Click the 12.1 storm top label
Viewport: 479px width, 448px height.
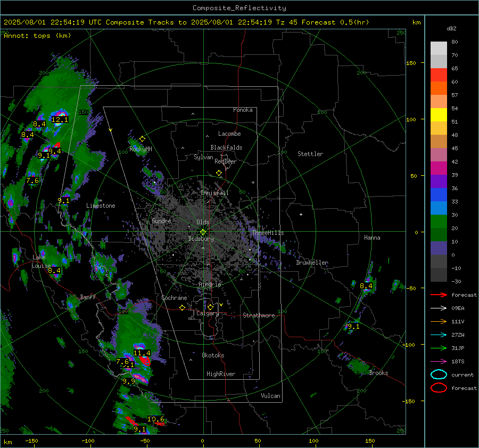point(60,119)
